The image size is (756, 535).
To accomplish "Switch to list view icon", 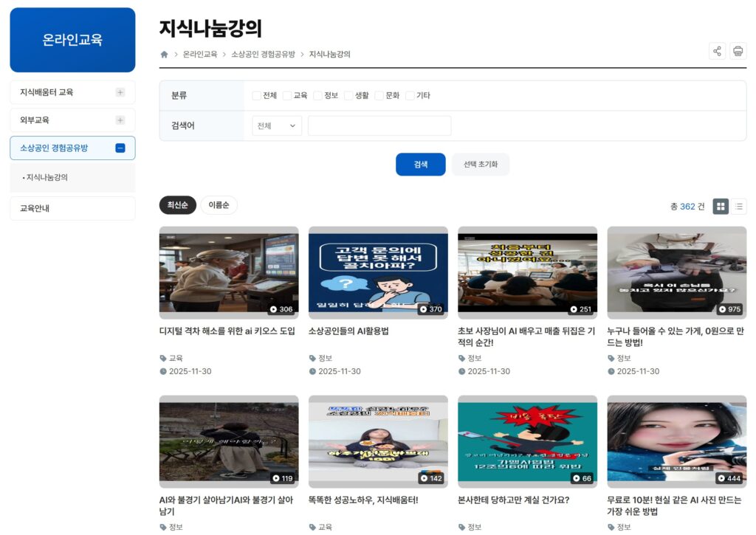I will (738, 207).
